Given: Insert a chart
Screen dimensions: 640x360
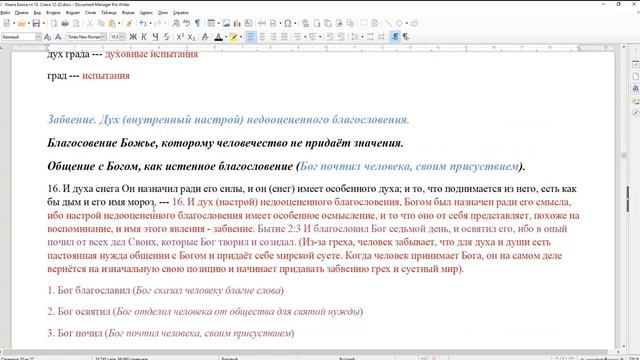Looking at the screenshot, I should pos(237,23).
